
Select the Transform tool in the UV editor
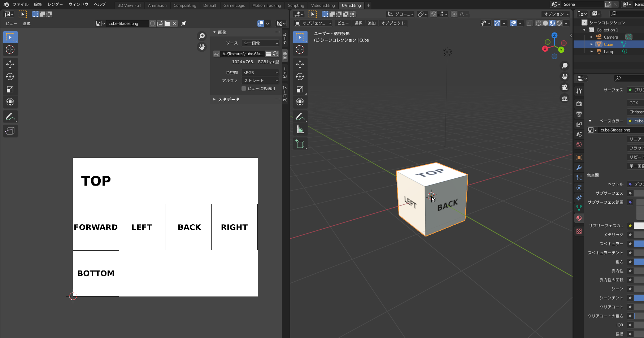point(10,102)
